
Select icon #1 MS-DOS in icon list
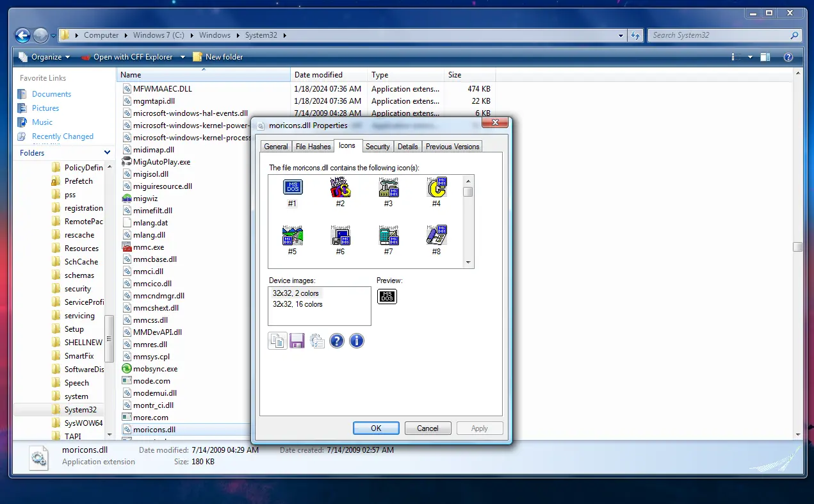[292, 192]
